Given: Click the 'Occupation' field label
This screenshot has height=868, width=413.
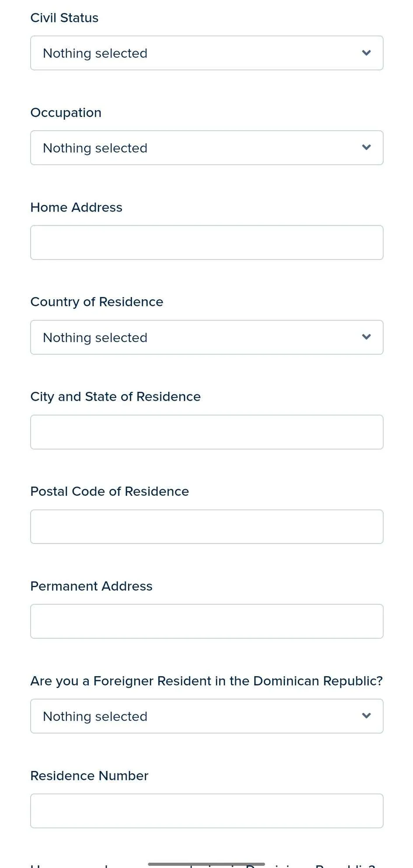Looking at the screenshot, I should point(66,113).
